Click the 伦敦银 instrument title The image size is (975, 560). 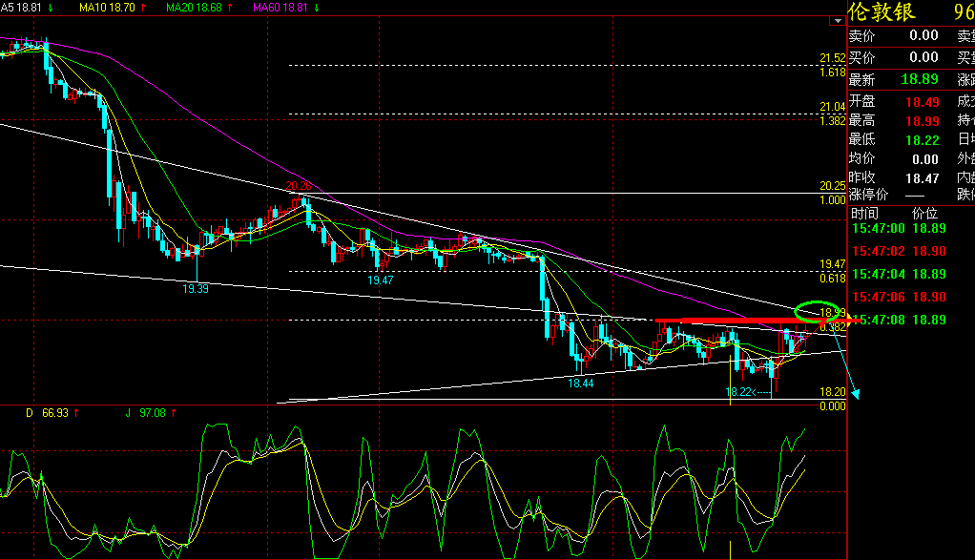tap(882, 12)
